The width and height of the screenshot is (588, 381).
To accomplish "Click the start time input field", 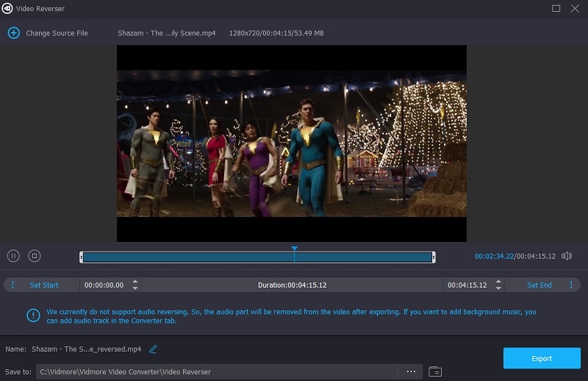I will point(104,285).
